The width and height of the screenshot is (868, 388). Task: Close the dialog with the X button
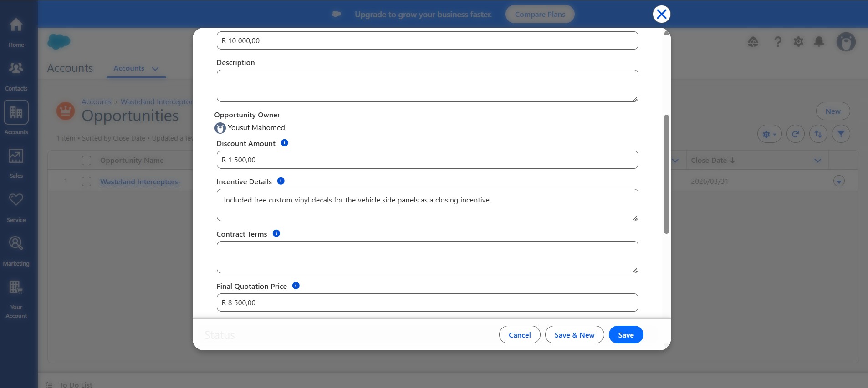(x=661, y=14)
